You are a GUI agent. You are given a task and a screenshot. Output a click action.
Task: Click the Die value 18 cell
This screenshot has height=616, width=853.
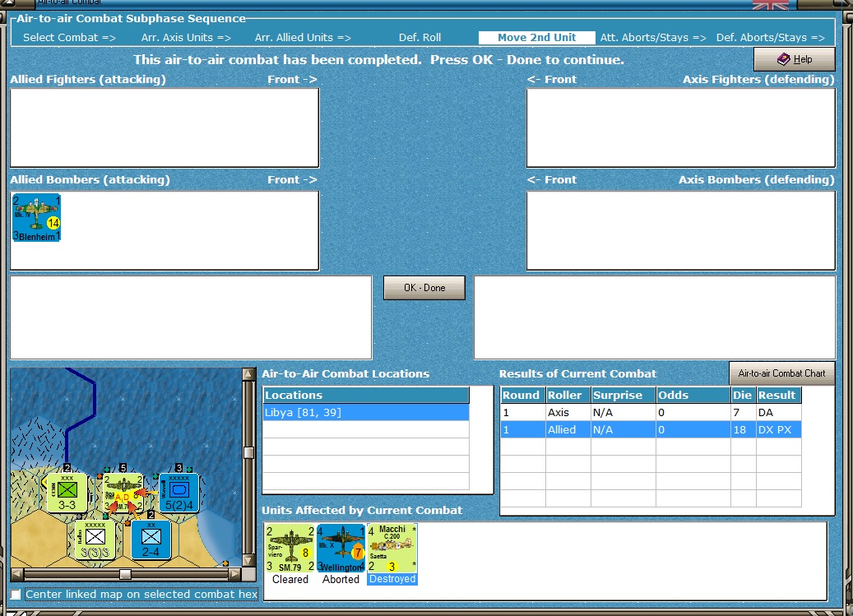point(743,429)
